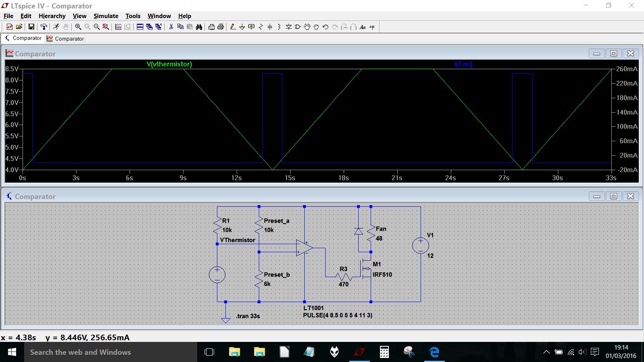Undo the last action

tap(326, 27)
